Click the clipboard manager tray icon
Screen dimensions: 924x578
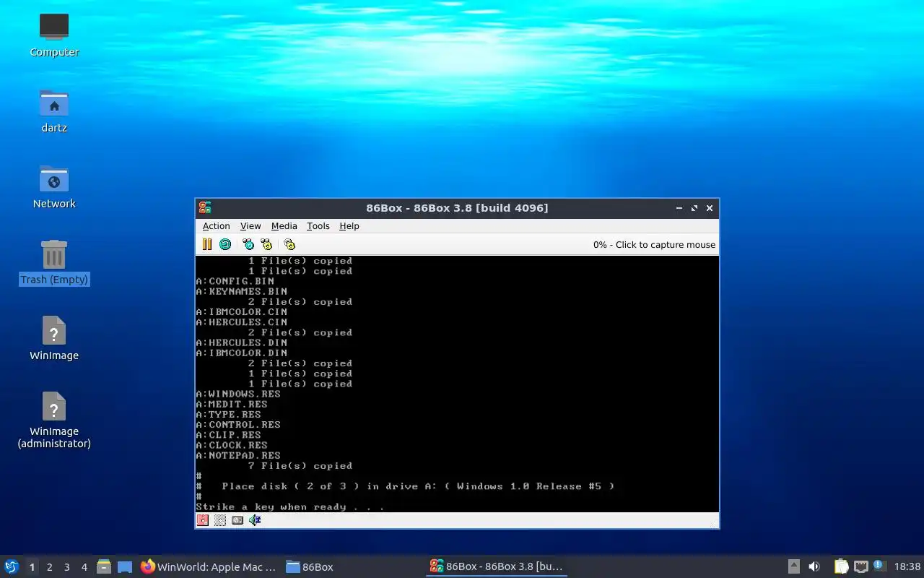841,567
